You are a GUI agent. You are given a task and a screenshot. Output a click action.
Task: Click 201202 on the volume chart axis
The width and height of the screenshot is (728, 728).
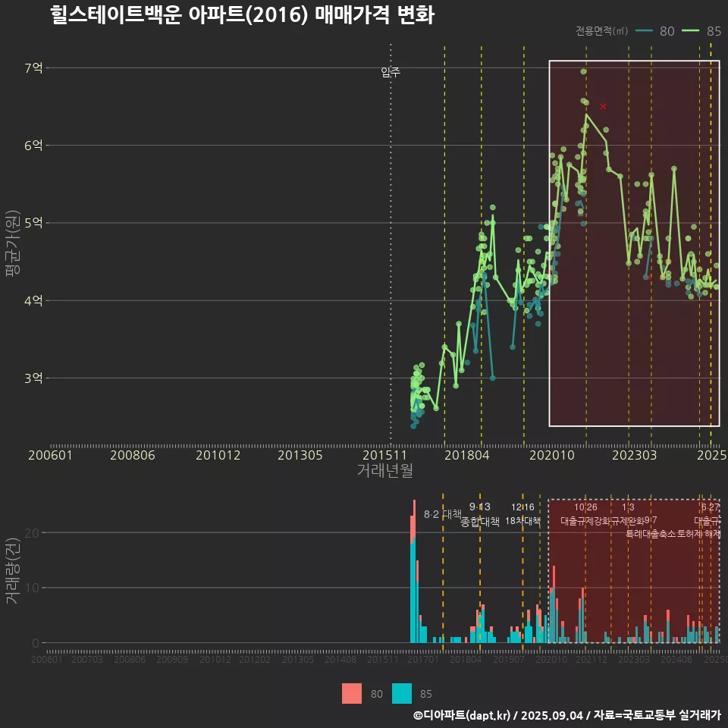255,659
